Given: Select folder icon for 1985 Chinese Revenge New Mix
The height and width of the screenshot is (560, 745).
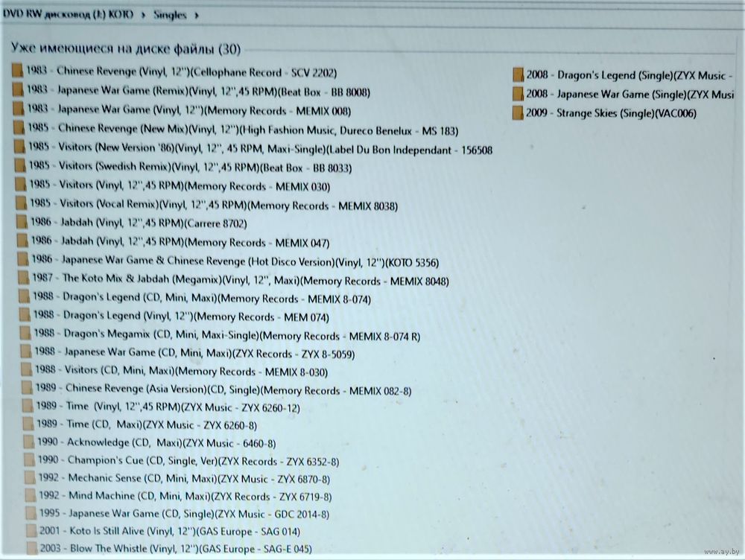Looking at the screenshot, I should tap(19, 128).
